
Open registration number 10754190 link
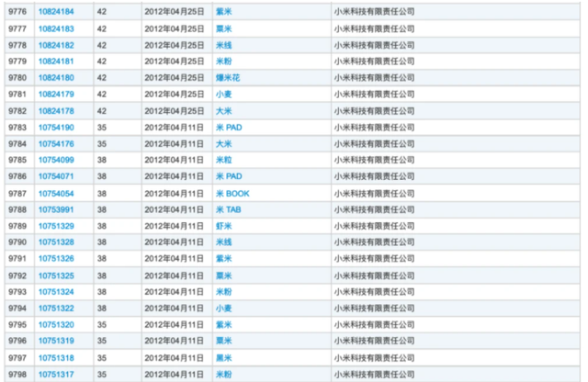click(x=56, y=127)
